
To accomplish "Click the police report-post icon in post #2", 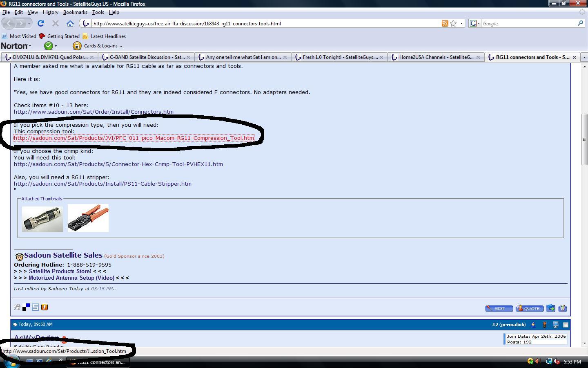I will pyautogui.click(x=533, y=325).
